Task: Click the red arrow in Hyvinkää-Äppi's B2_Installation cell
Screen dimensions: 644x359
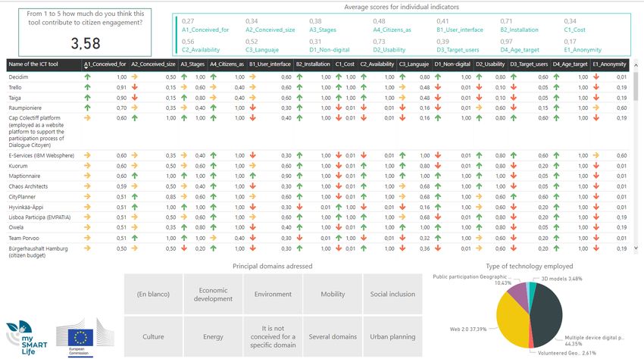Action: (299, 207)
